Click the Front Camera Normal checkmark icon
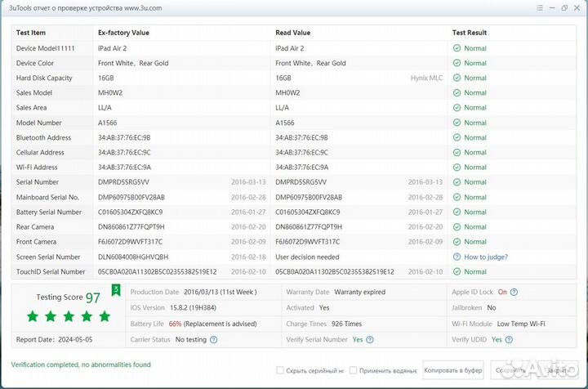Viewport: 588px width, 389px height. pyautogui.click(x=457, y=242)
